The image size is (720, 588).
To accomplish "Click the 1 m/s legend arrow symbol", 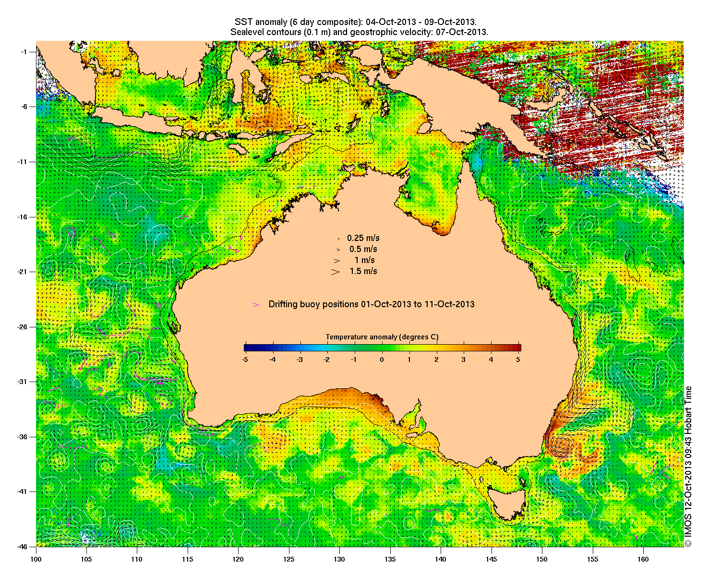I will [x=337, y=261].
